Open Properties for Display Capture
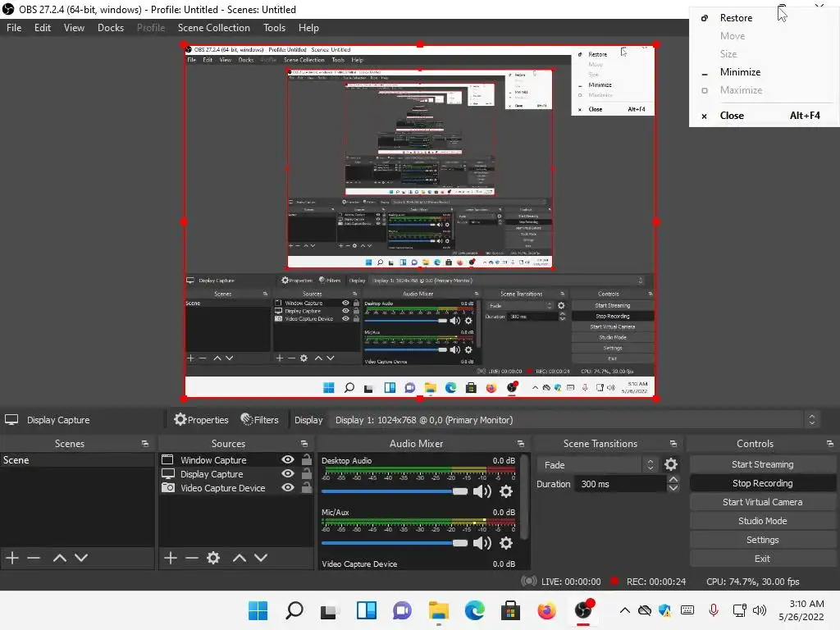The image size is (840, 630). coord(202,420)
